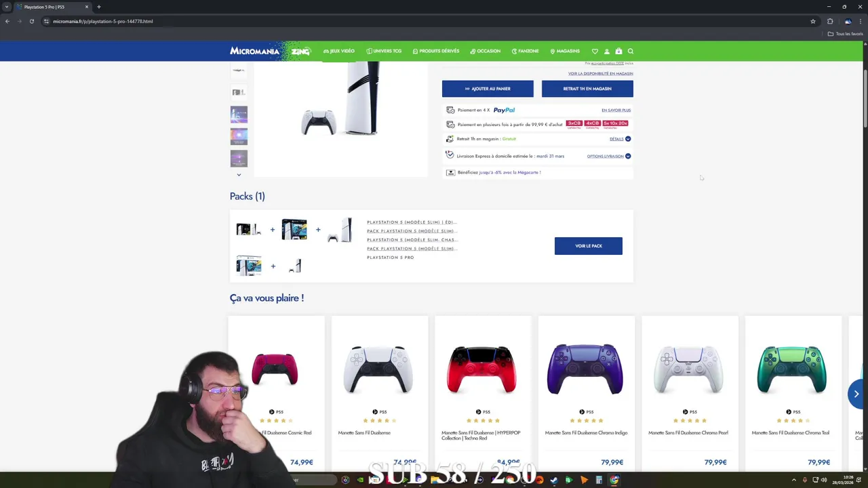Open Chrome three-dot menu
The width and height of the screenshot is (868, 488).
[861, 21]
